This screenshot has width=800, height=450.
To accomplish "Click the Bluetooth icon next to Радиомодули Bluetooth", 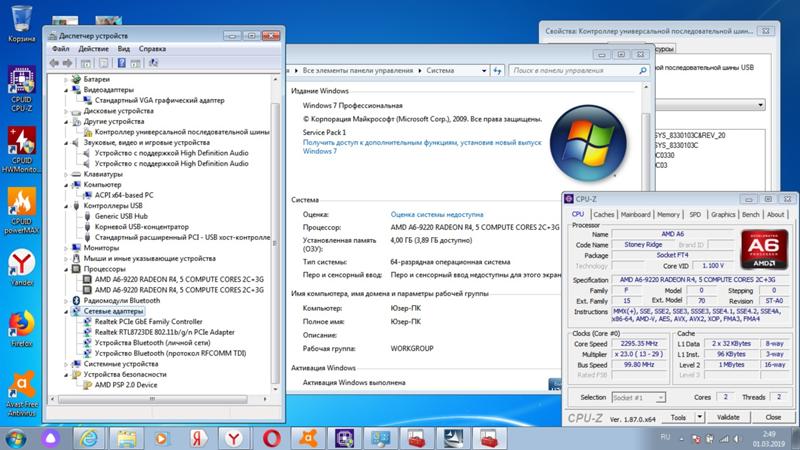I will point(77,301).
